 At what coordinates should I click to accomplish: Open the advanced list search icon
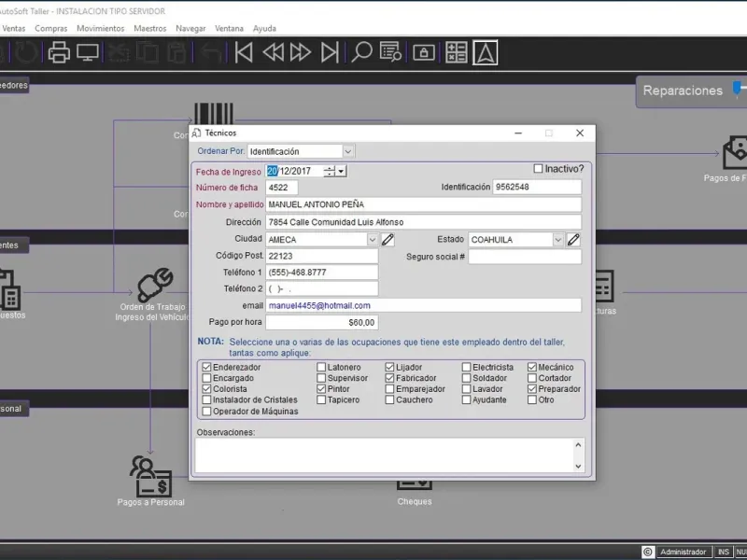click(390, 52)
